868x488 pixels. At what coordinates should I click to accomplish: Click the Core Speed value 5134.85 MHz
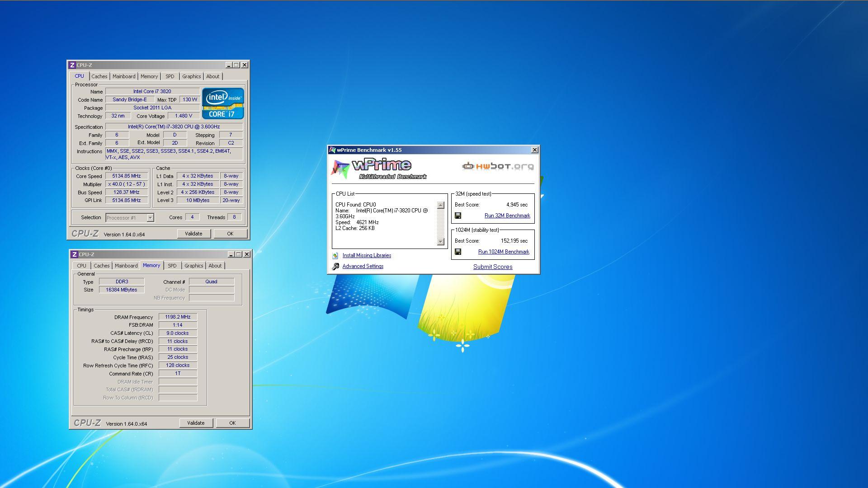pyautogui.click(x=127, y=176)
